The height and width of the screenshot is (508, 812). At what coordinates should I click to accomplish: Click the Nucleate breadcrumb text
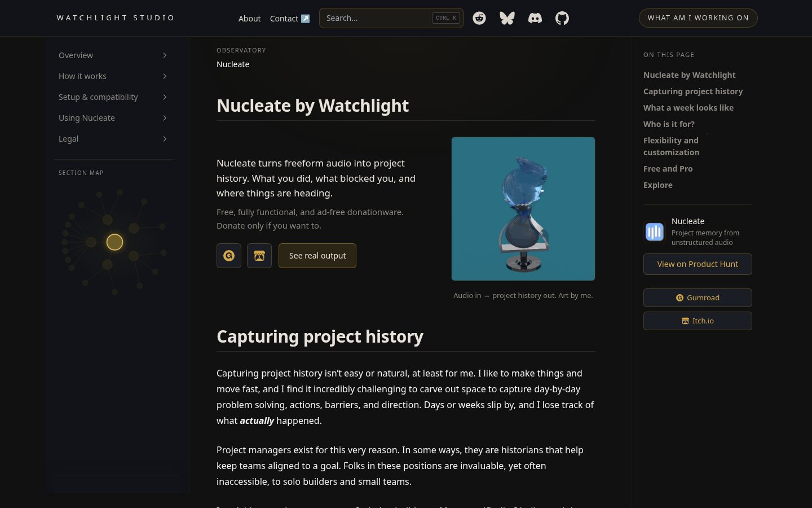click(x=233, y=64)
